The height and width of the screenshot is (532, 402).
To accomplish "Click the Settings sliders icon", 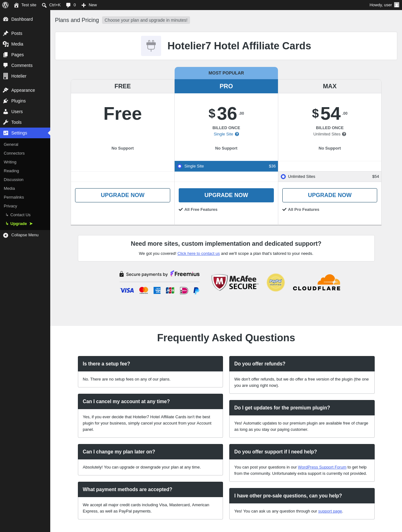I will 6,133.
